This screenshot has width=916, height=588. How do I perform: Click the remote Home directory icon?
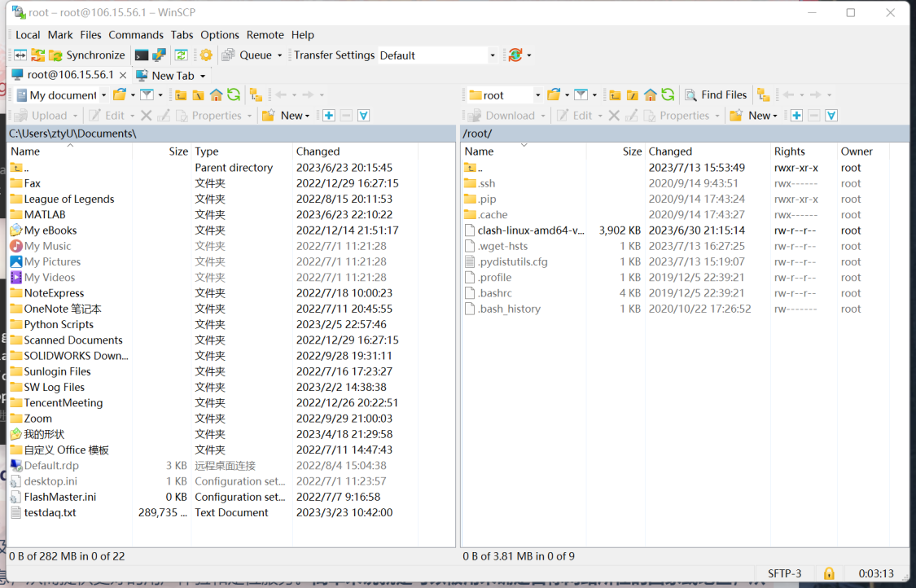pyautogui.click(x=651, y=94)
